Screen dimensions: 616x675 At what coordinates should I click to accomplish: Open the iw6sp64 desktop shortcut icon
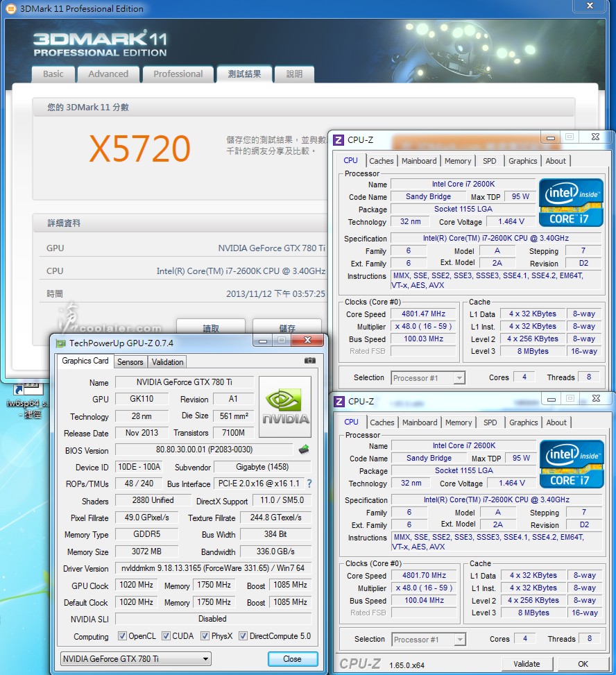click(x=28, y=399)
